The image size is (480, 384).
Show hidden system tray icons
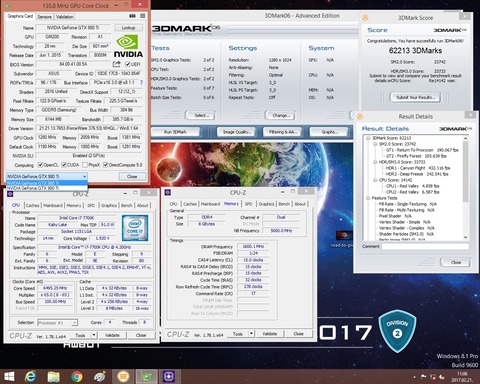(414, 377)
